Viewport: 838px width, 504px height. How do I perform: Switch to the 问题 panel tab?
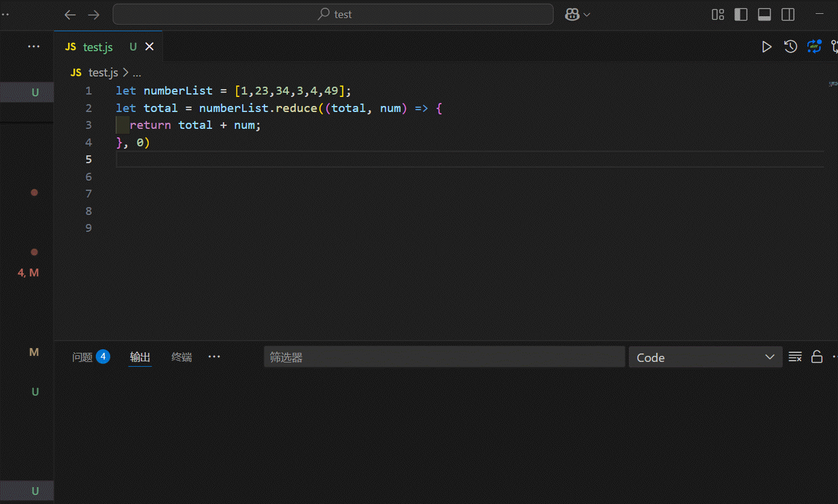90,357
